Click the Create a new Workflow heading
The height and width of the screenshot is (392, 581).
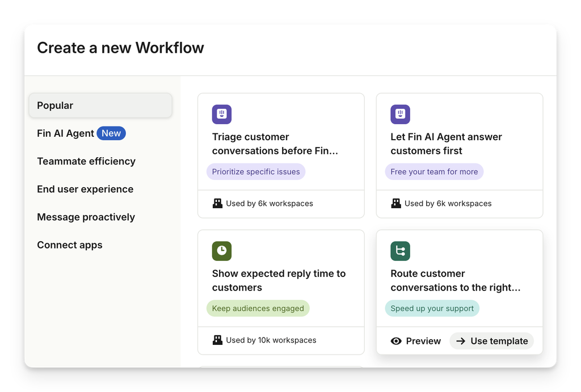tap(120, 48)
